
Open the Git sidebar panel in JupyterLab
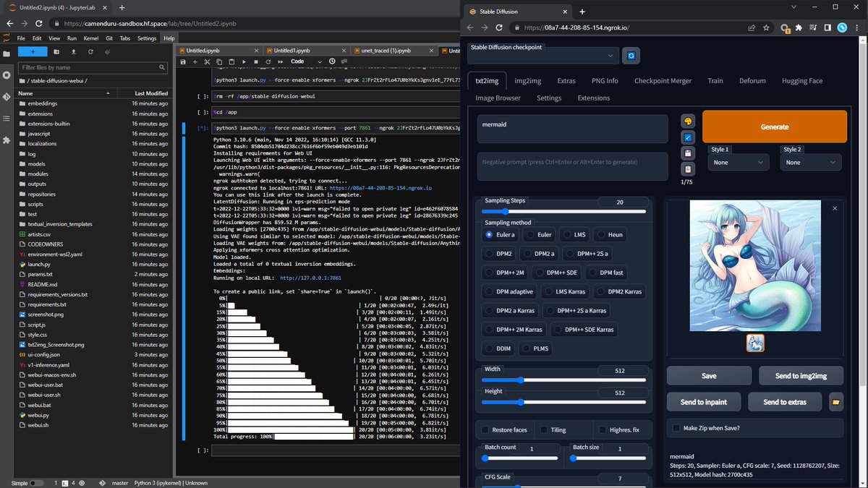(x=7, y=96)
